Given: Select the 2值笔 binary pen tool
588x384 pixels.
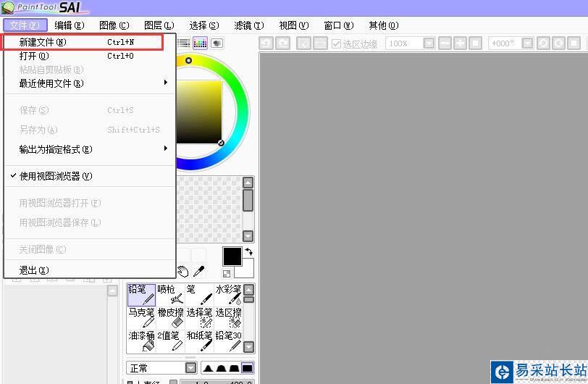Looking at the screenshot, I should (x=171, y=341).
